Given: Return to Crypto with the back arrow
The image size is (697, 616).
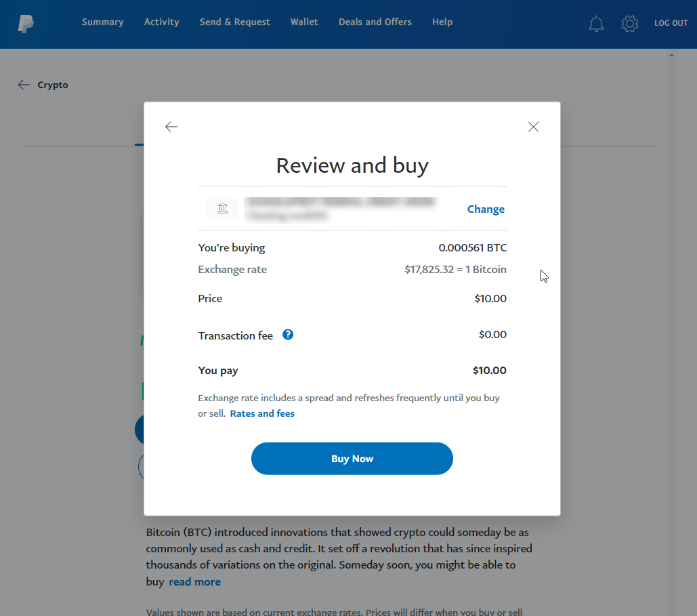Looking at the screenshot, I should pyautogui.click(x=23, y=84).
